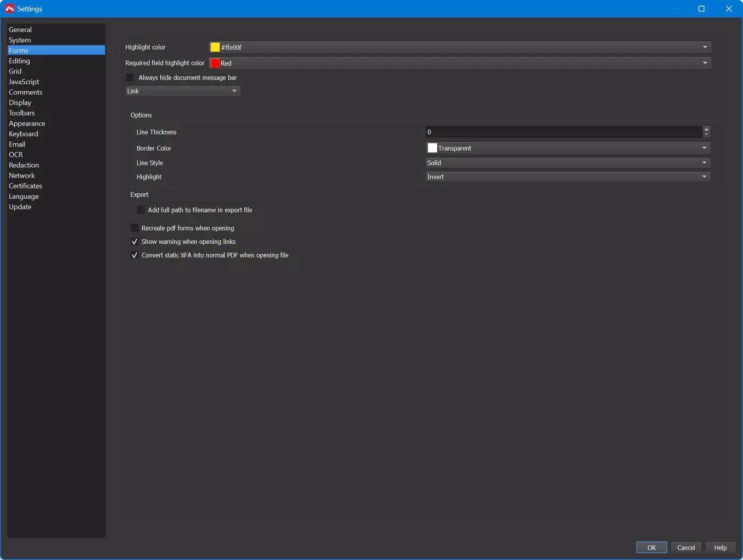Viewport: 743px width, 560px height.
Task: Open the JavaScript settings category
Action: click(24, 82)
